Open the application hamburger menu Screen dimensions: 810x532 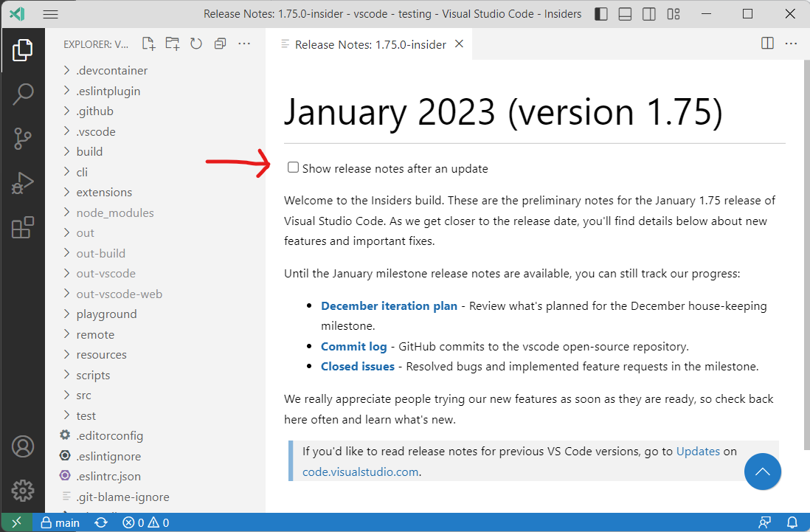(51, 13)
